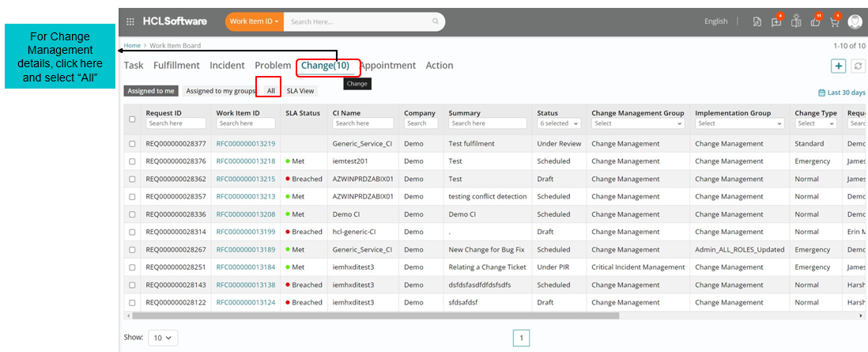868x352 pixels.
Task: Click the 'Under PIR' status cell
Action: 553,267
